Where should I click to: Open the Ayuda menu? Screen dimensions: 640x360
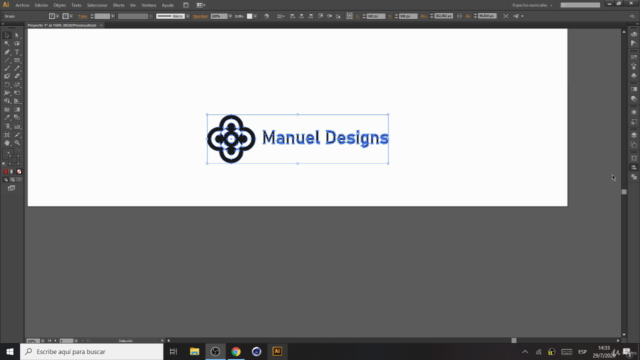click(168, 5)
